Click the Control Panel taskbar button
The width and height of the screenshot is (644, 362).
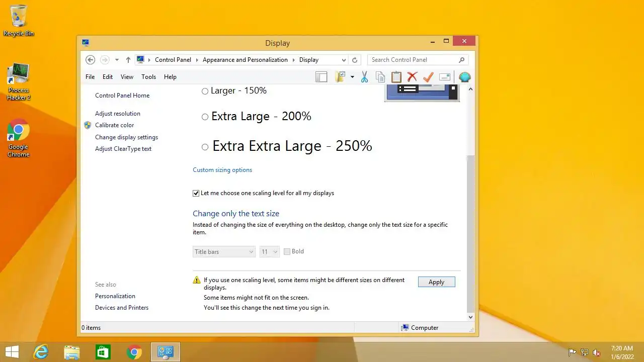pyautogui.click(x=166, y=352)
